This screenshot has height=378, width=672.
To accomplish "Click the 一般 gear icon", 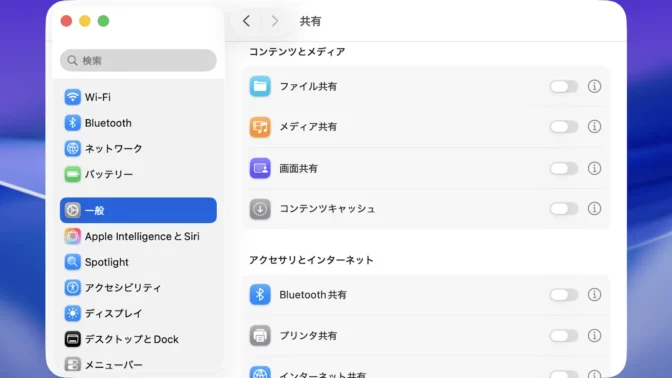I will (x=72, y=210).
